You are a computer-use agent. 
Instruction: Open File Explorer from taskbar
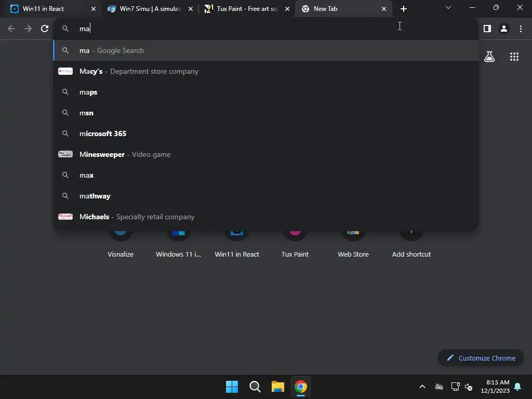point(278,387)
